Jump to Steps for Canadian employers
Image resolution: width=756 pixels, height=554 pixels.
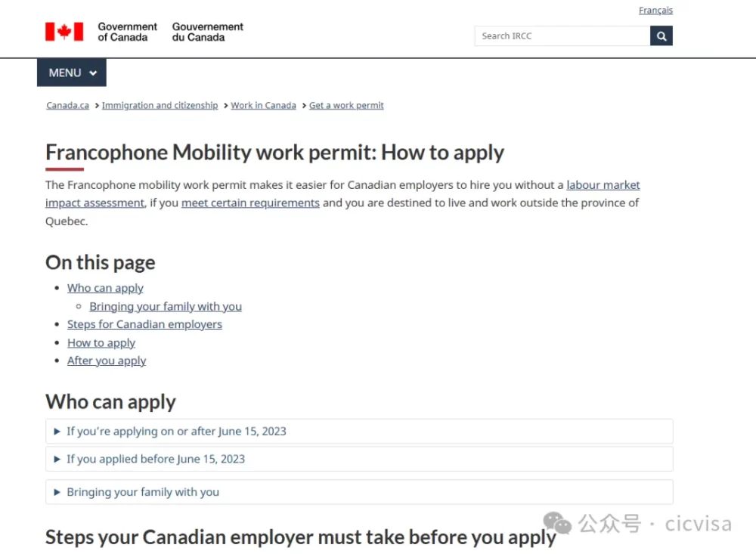144,325
